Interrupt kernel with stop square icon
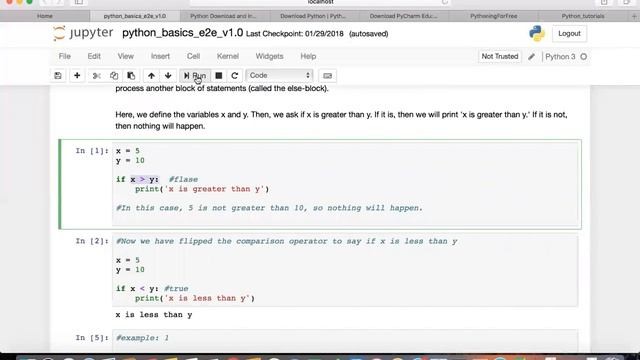Image resolution: width=640 pixels, height=360 pixels. click(219, 76)
